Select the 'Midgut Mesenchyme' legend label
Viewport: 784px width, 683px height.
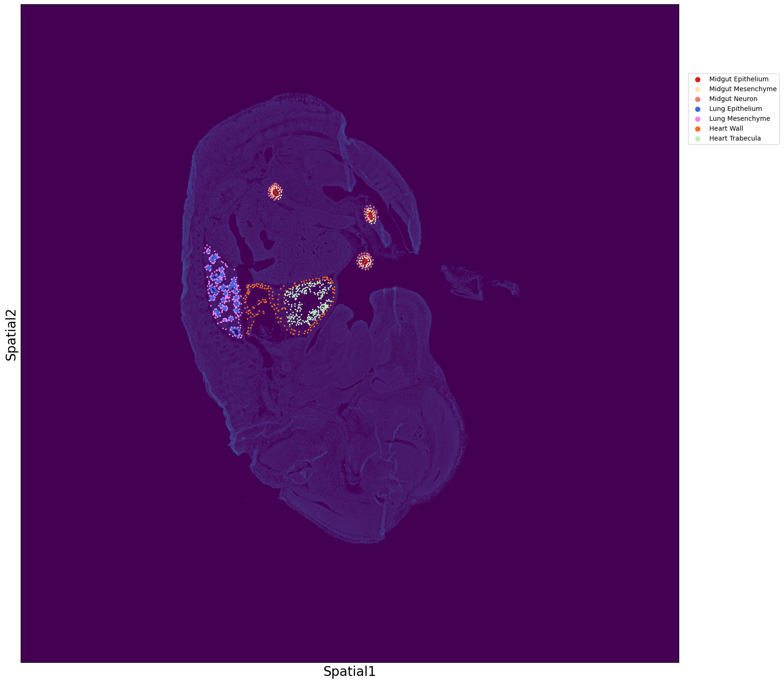743,89
